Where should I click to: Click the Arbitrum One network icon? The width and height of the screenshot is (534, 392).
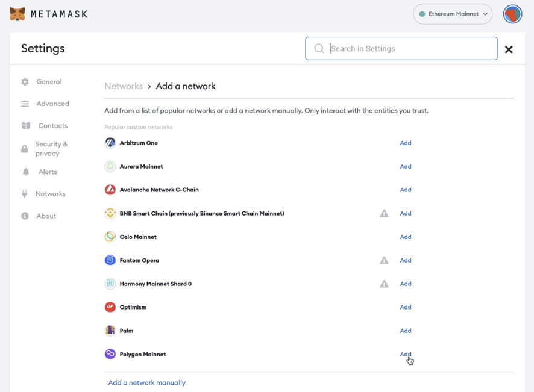[110, 143]
